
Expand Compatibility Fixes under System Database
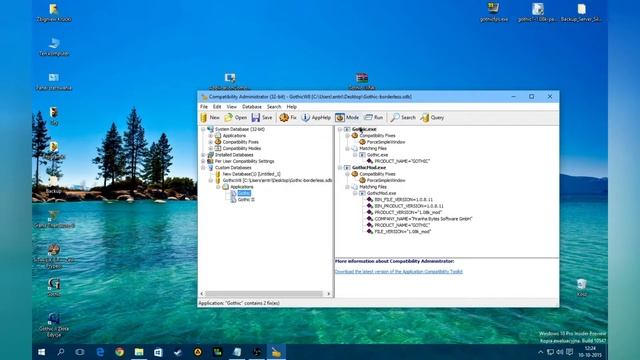pos(211,142)
